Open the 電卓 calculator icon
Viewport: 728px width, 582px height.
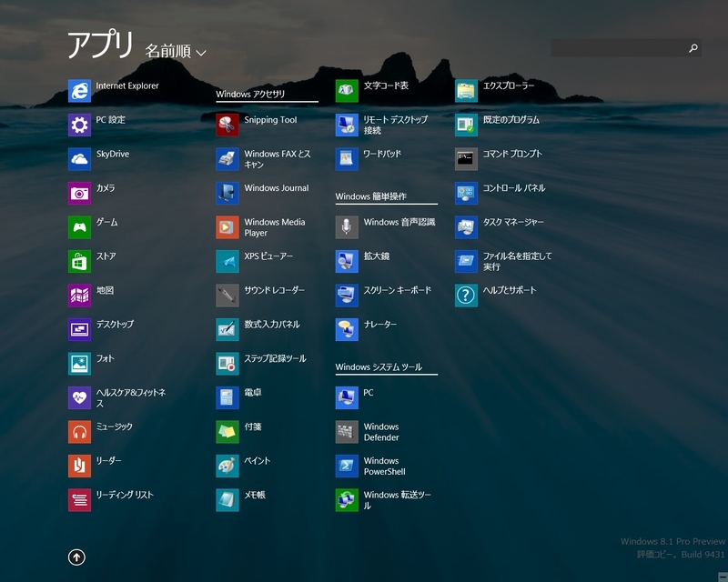(x=227, y=397)
